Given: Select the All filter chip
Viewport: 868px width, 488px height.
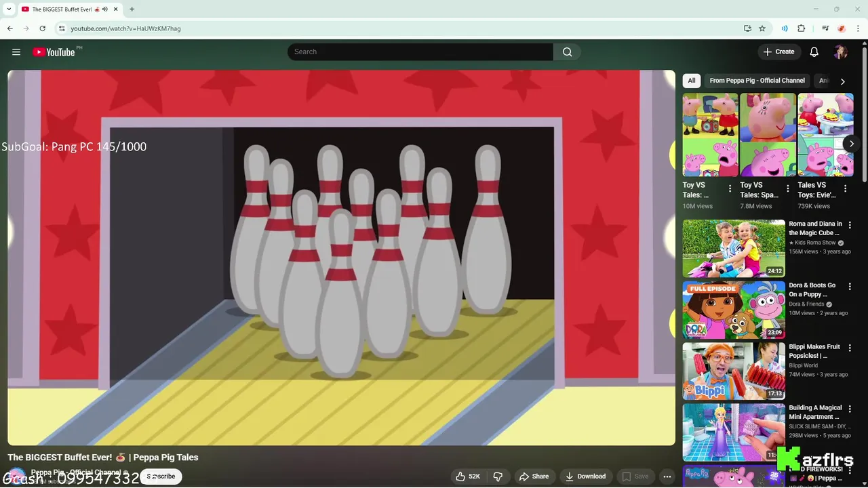Looking at the screenshot, I should pyautogui.click(x=691, y=81).
